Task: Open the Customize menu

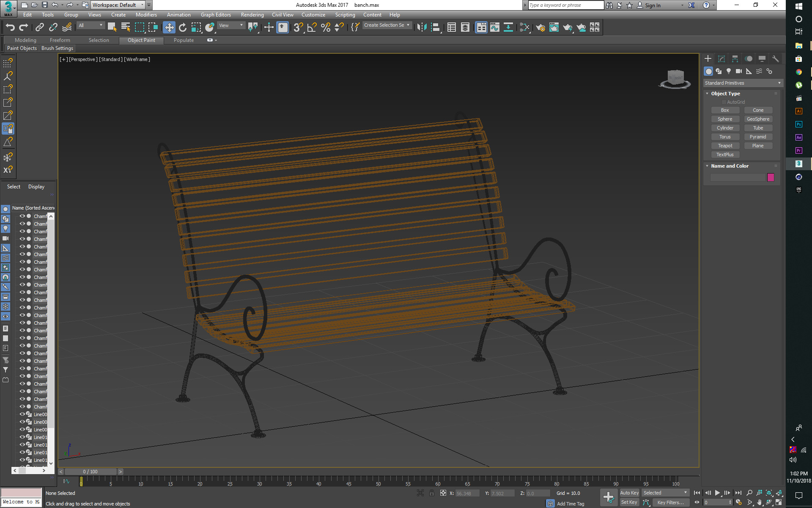Action: pos(313,15)
